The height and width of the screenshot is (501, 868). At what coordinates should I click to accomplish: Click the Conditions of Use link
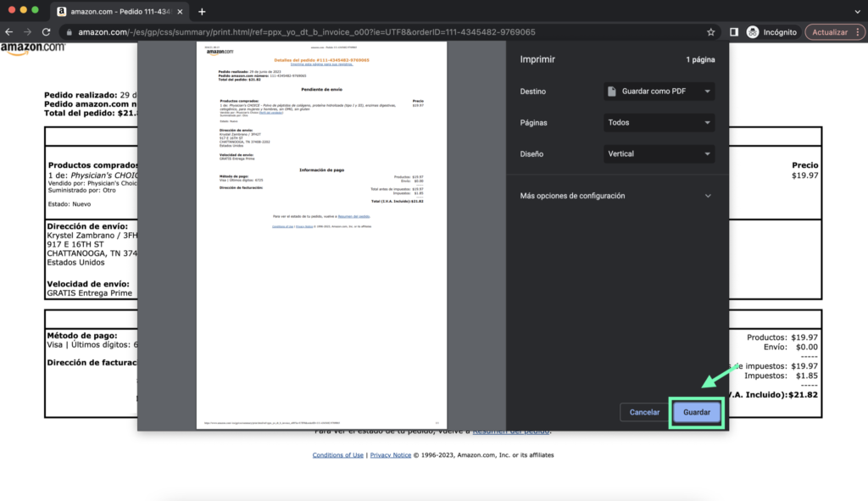(x=338, y=455)
